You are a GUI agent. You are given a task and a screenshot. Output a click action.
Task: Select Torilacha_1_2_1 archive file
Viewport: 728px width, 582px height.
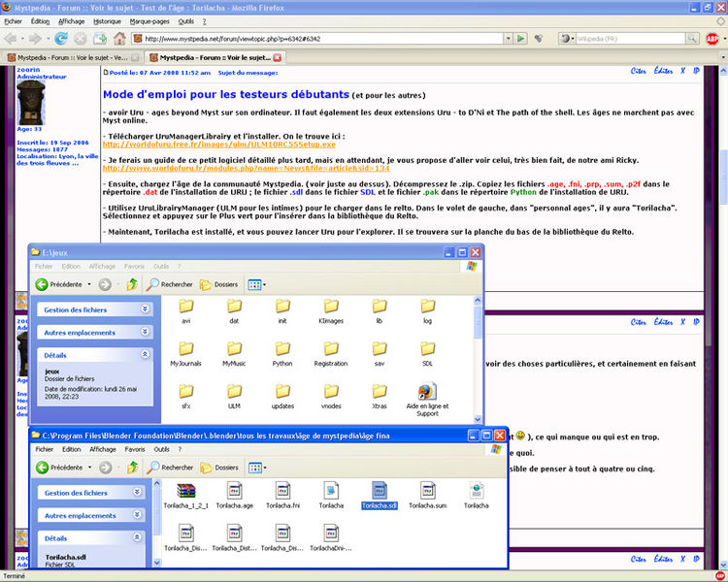click(185, 496)
